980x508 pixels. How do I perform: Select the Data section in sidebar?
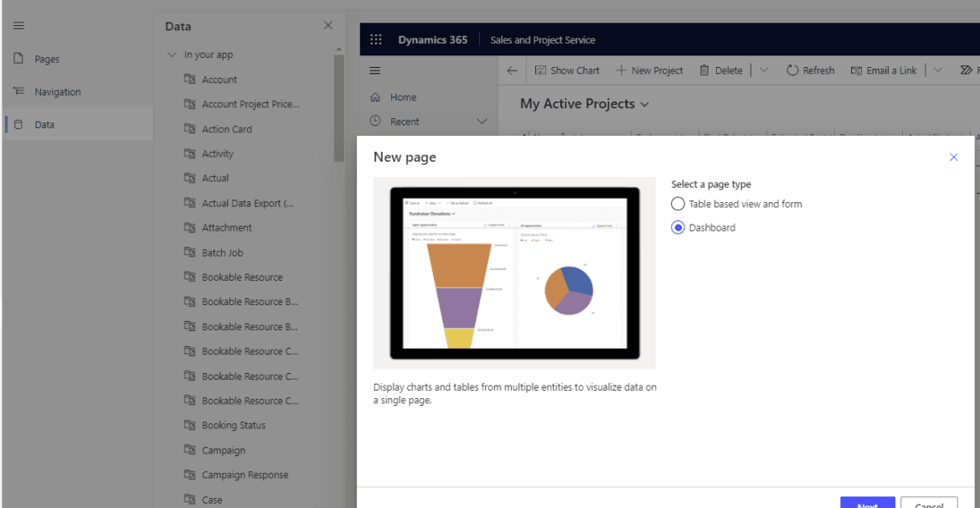point(78,125)
